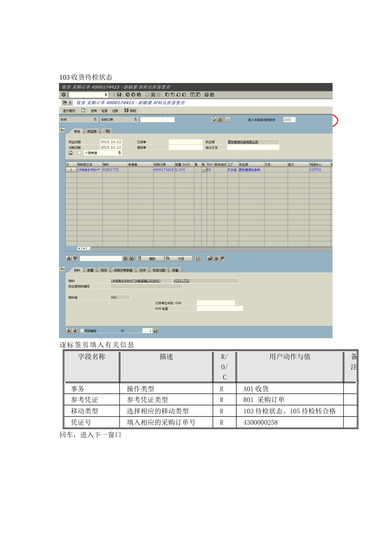This screenshot has height=555, width=392.
Task: Click the binoculars search icon beside Execute
Action: pyautogui.click(x=220, y=120)
